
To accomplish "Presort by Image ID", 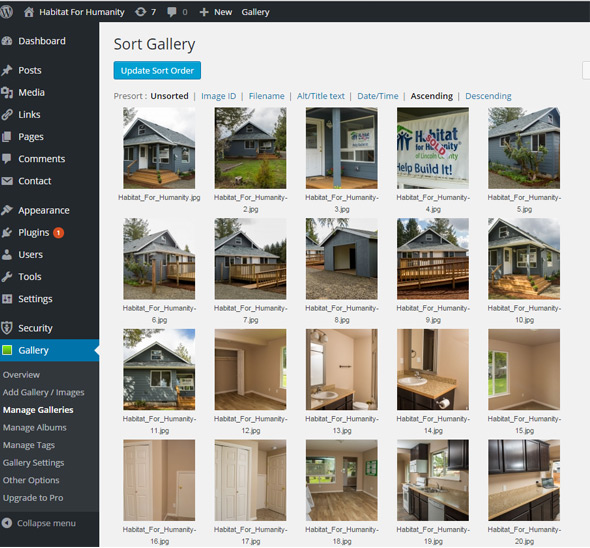I will point(219,96).
